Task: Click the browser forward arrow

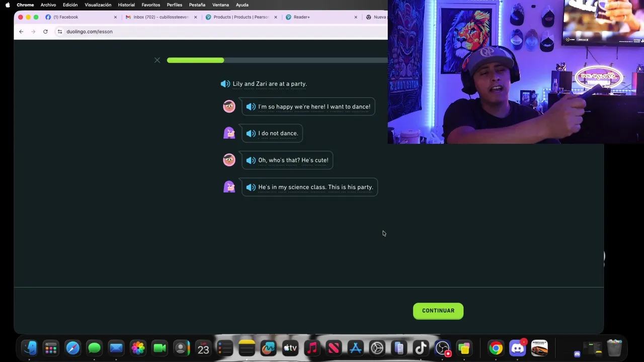Action: [x=33, y=32]
